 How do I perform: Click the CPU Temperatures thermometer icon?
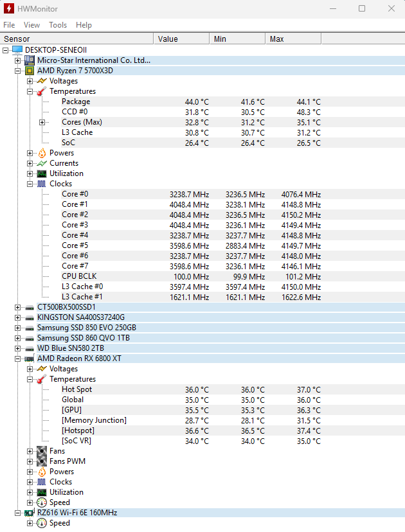pyautogui.click(x=42, y=91)
